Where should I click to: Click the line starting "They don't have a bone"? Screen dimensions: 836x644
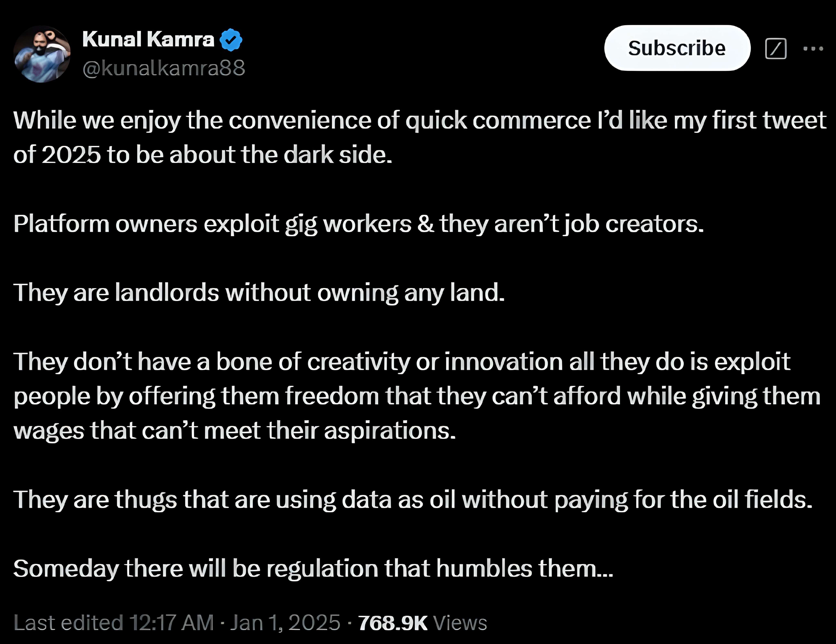(402, 361)
